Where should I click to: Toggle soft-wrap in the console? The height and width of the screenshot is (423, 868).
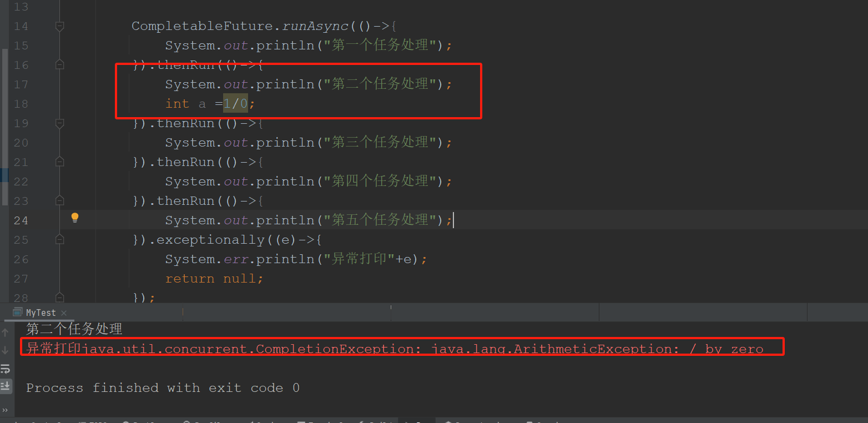(6, 368)
